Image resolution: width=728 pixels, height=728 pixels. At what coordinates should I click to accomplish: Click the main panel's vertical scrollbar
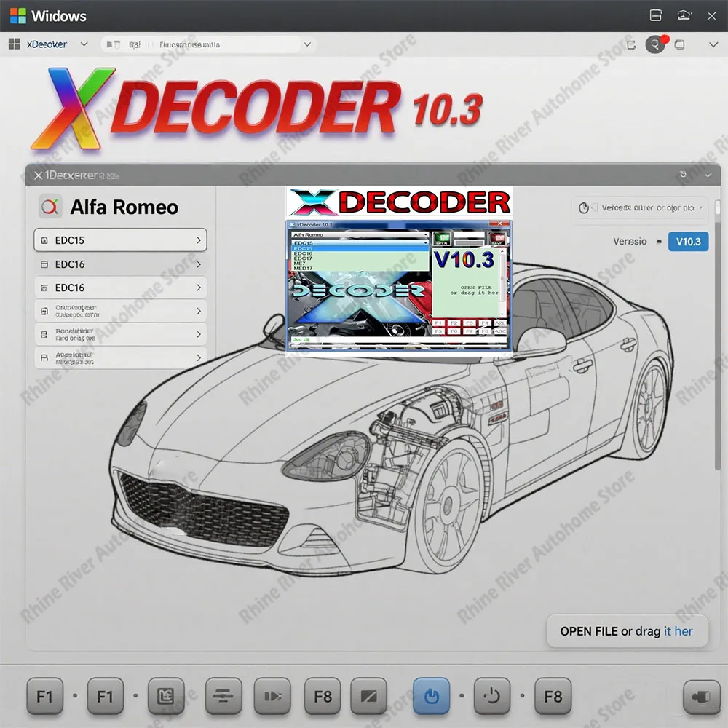point(718,334)
